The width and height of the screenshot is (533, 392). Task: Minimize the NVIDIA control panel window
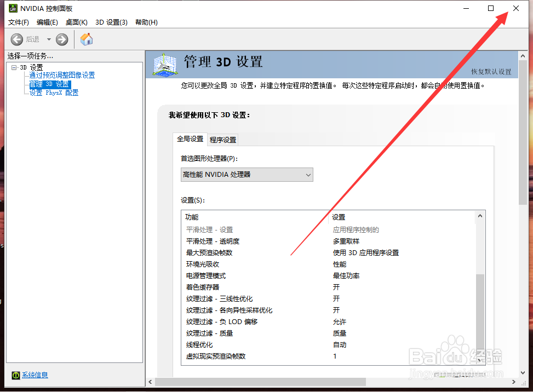(x=466, y=8)
